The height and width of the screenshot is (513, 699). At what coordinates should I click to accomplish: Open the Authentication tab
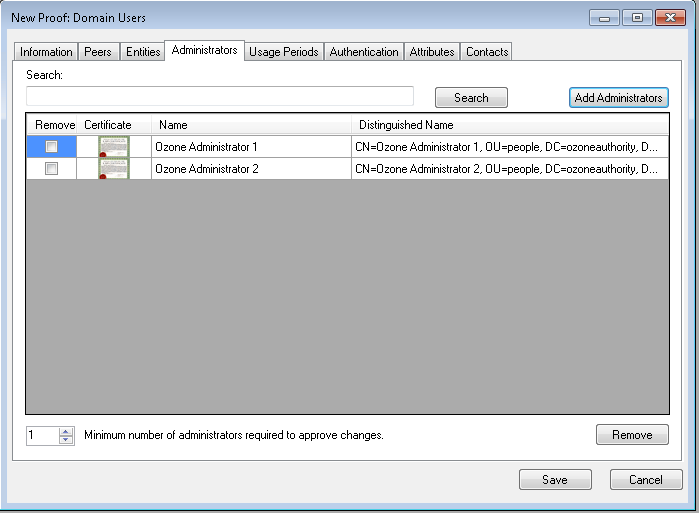[364, 52]
